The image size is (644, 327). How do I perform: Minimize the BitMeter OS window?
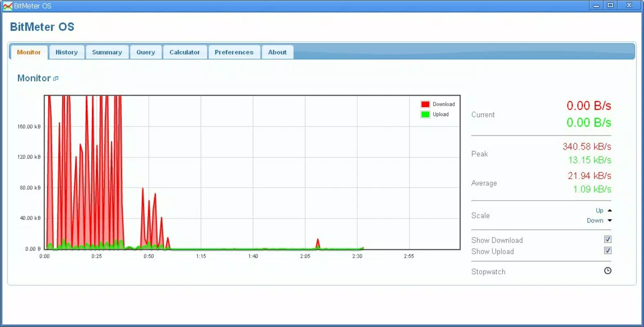(596, 5)
